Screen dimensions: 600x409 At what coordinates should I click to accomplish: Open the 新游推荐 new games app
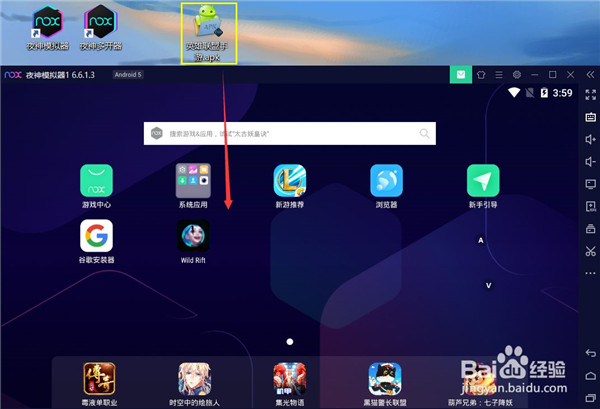click(289, 181)
